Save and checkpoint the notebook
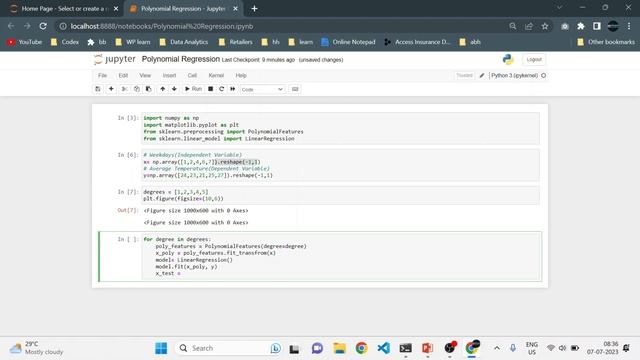Image resolution: width=640 pixels, height=360 pixels. pos(98,89)
